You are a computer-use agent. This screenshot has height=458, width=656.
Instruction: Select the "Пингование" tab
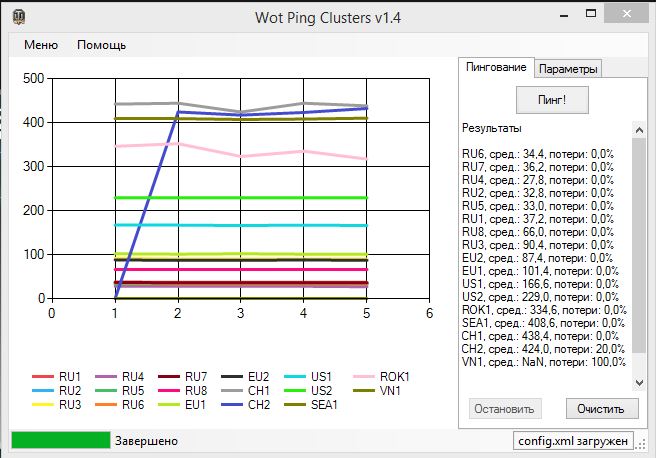click(496, 67)
